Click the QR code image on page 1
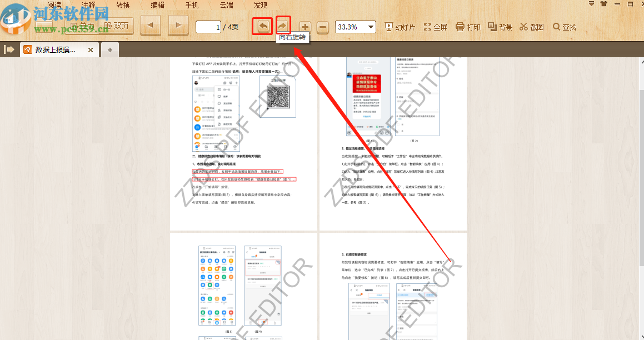644x340 pixels. point(278,97)
